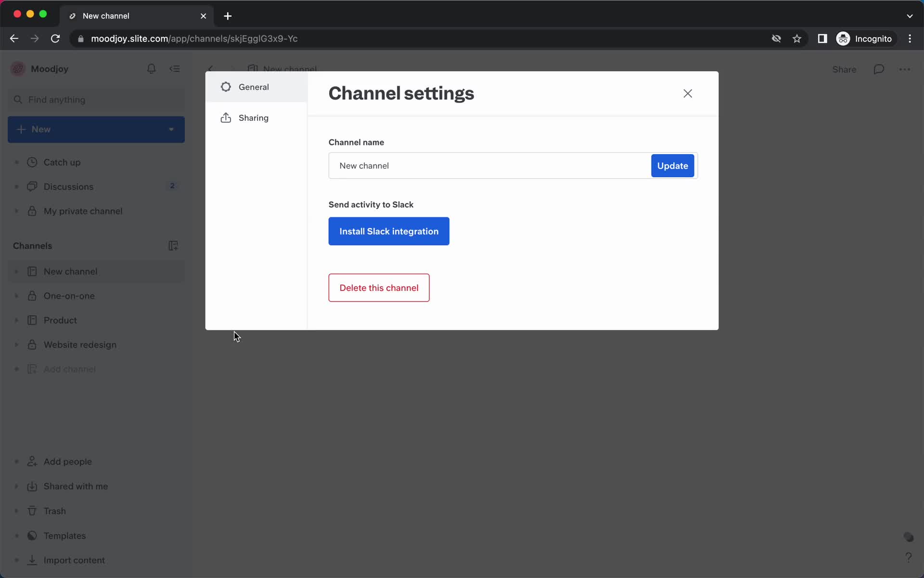Screen dimensions: 924x578
Task: Click the Templates icon
Action: pos(32,536)
